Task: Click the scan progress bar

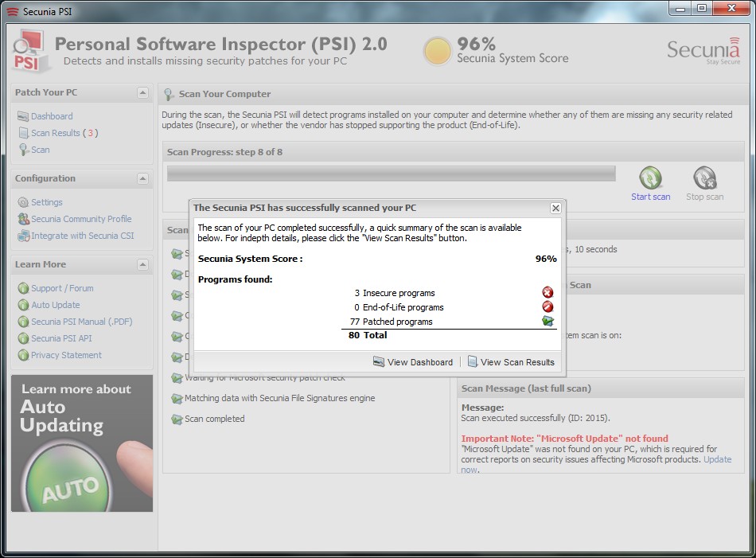Action: click(391, 174)
